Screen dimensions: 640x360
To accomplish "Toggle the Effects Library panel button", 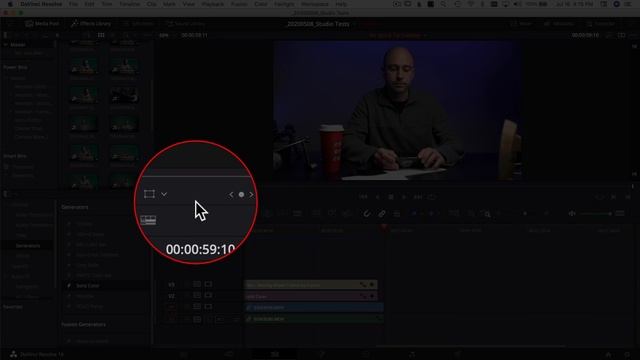I will 91,24.
